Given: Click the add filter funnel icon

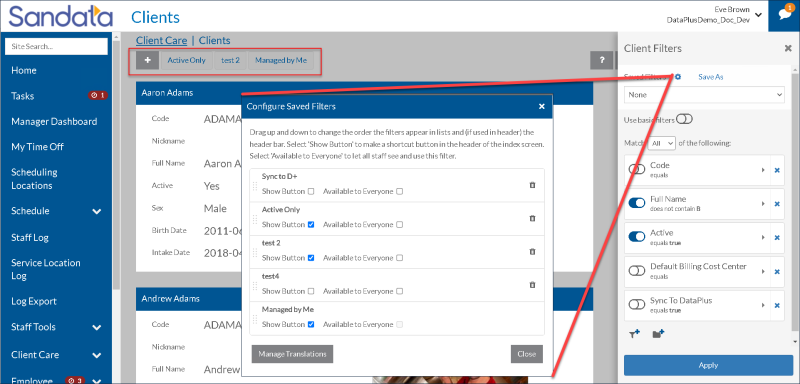Looking at the screenshot, I should pyautogui.click(x=635, y=334).
